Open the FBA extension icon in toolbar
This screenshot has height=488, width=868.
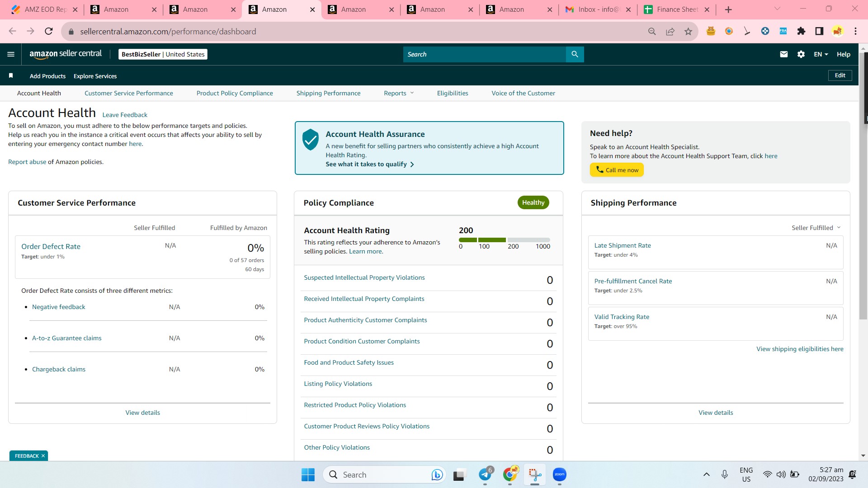(x=783, y=31)
